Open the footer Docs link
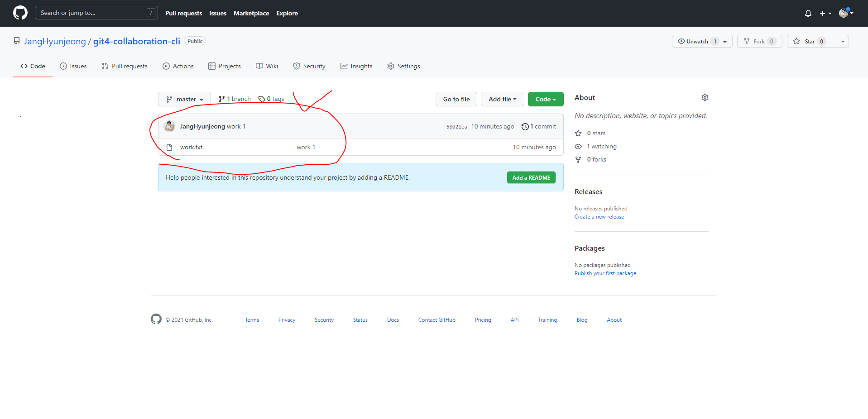Image resolution: width=868 pixels, height=419 pixels. pyautogui.click(x=393, y=320)
